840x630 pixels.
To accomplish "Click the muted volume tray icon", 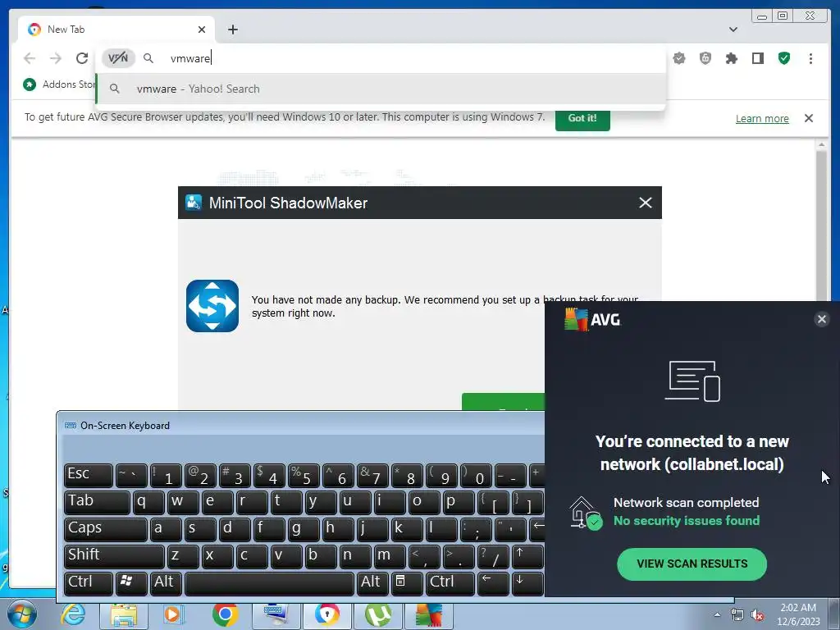I will tap(756, 615).
